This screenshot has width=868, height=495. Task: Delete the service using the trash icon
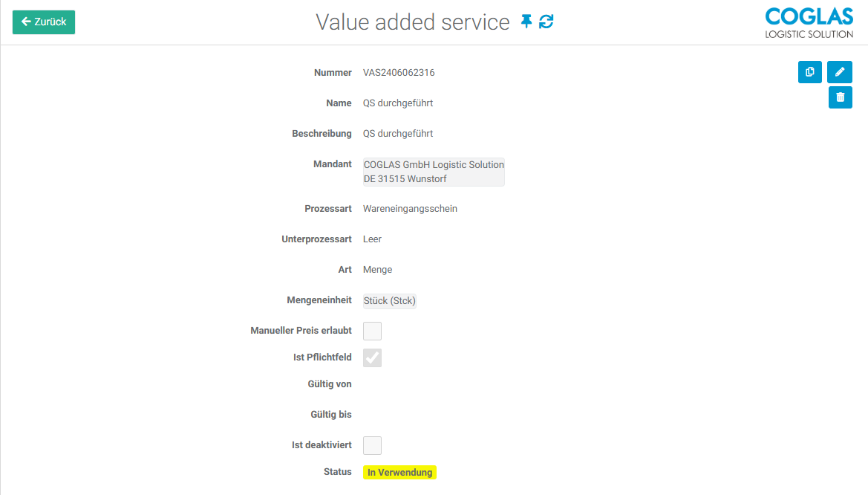[x=840, y=97]
